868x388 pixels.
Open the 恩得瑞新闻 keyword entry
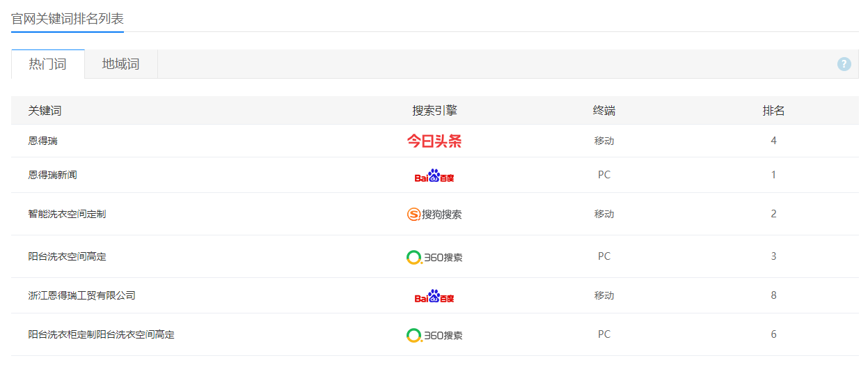pyautogui.click(x=53, y=175)
